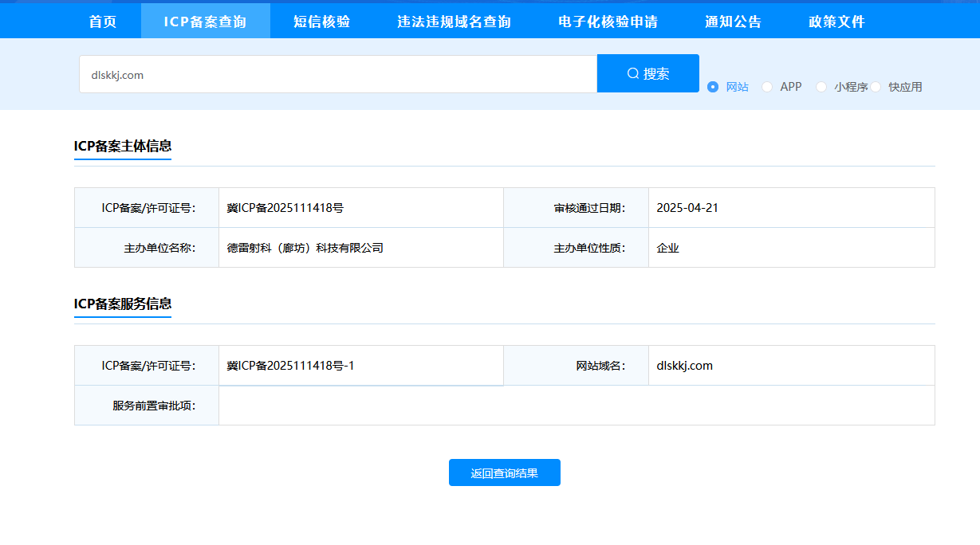Select the APP radio option

781,87
